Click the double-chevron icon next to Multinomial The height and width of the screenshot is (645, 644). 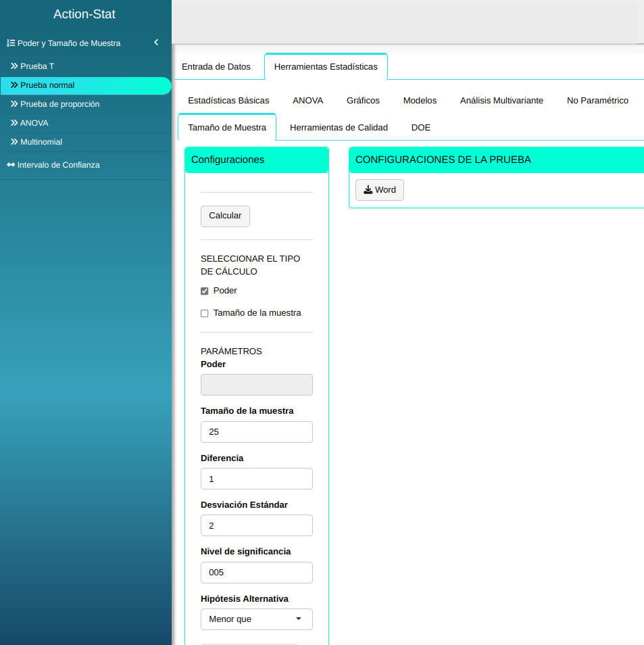[x=14, y=142]
